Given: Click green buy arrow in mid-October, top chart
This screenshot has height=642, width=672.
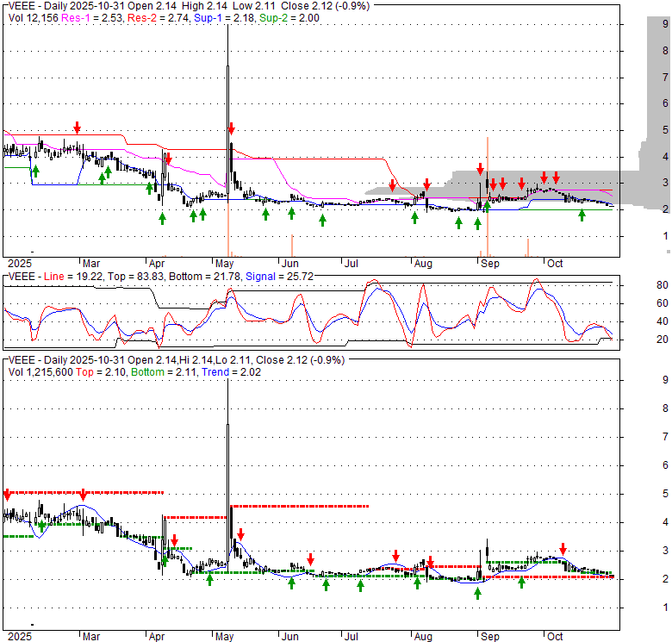Looking at the screenshot, I should [582, 215].
